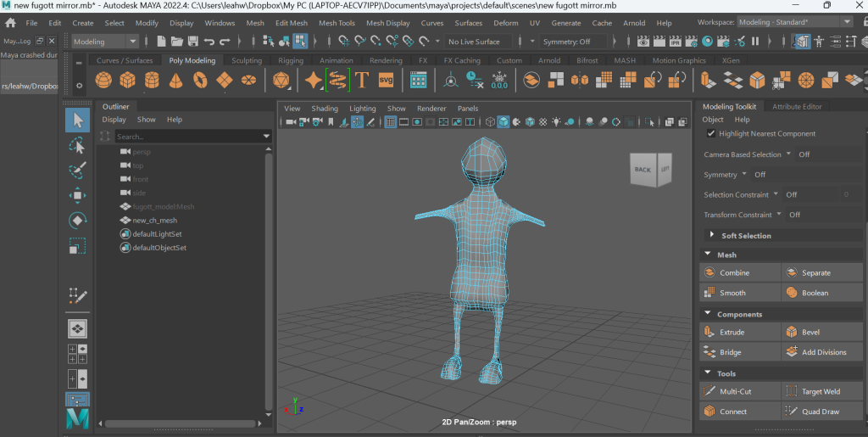
Task: Click the SVG import shelf icon
Action: click(x=386, y=81)
